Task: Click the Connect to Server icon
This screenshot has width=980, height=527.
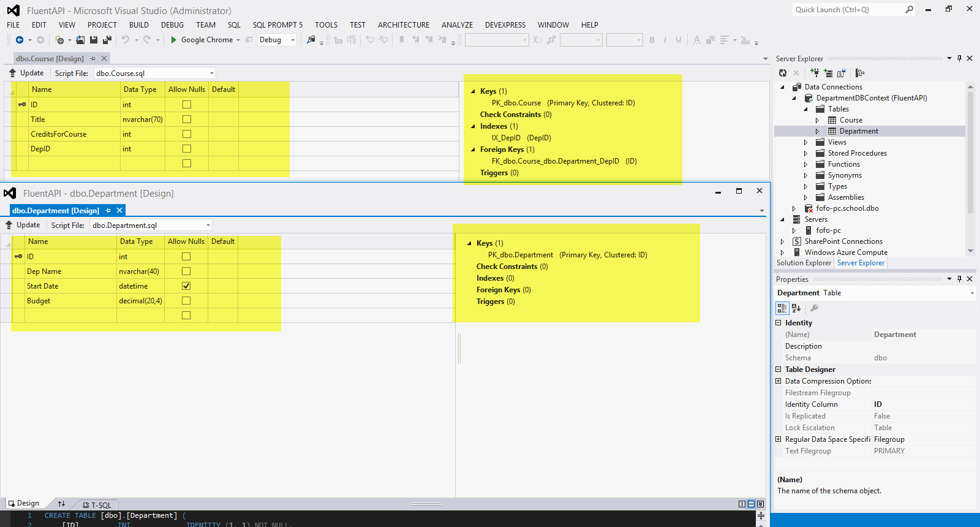Action: coord(828,73)
